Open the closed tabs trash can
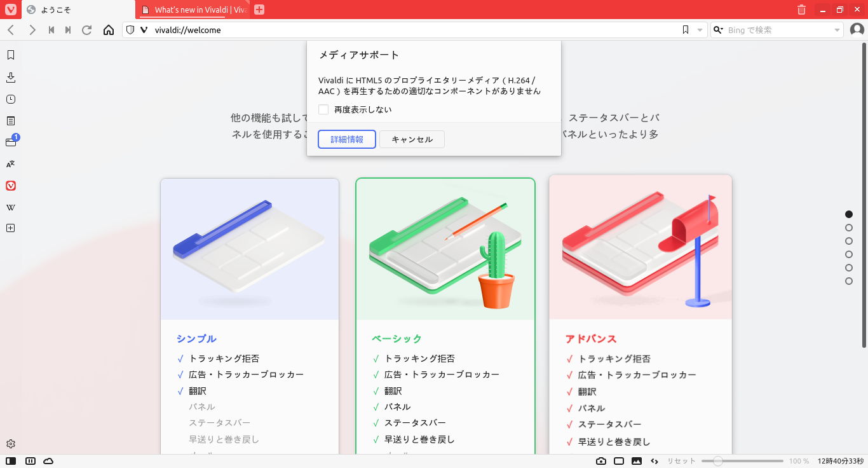The image size is (868, 468). (801, 10)
